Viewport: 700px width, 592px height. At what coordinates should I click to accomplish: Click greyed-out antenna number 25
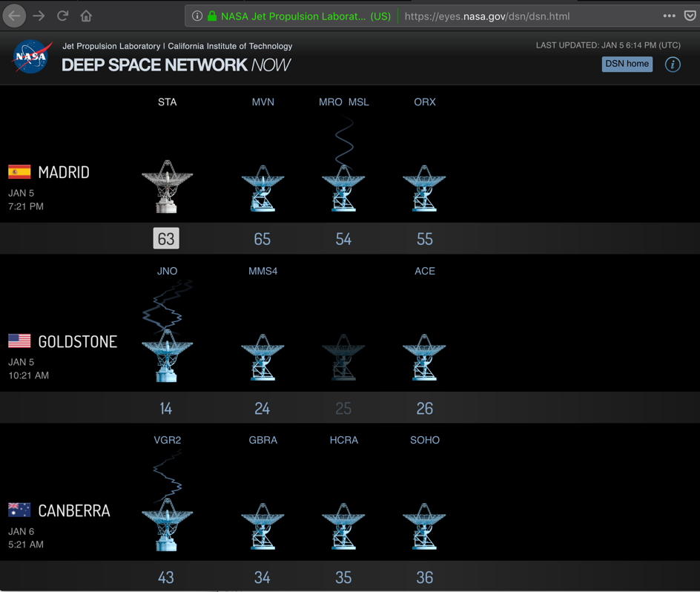click(x=343, y=408)
